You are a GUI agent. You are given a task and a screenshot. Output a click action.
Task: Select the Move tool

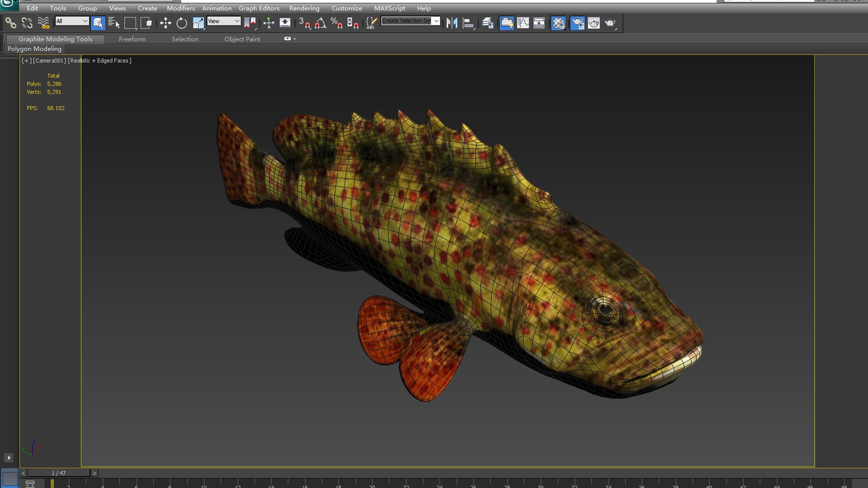click(165, 23)
